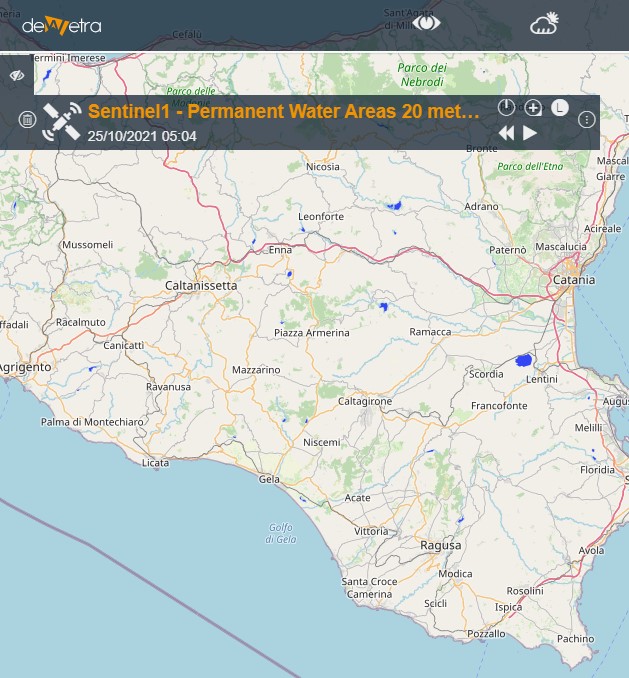Click the Parco dell'Etna label
The image size is (629, 678).
pos(530,166)
